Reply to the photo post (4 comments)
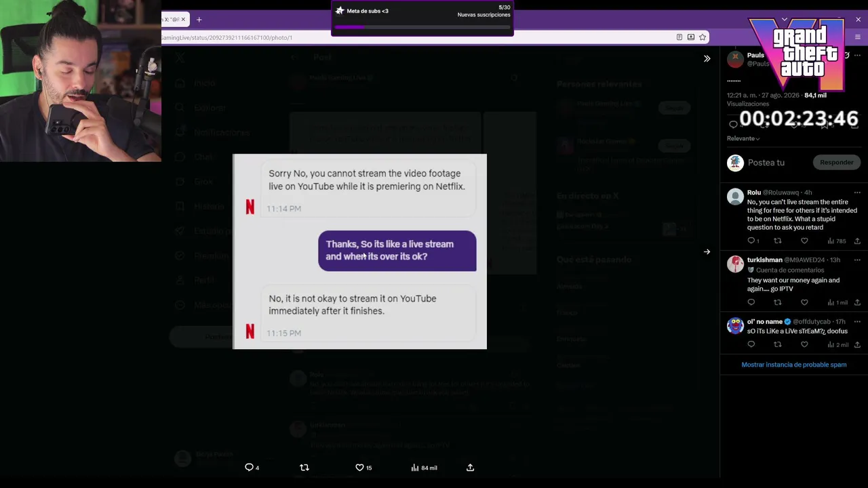Viewport: 868px width, 488px height. pyautogui.click(x=252, y=468)
